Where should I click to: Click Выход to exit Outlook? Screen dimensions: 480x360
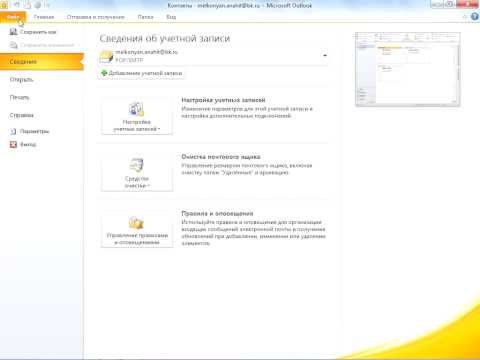(23, 144)
